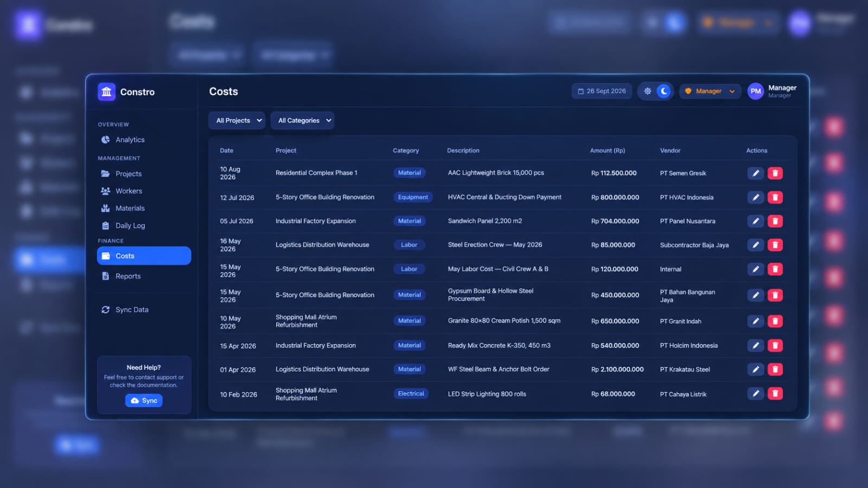Click PT Krakatau Steel vendor cell
Viewport: 868px width, 488px height.
pyautogui.click(x=685, y=370)
